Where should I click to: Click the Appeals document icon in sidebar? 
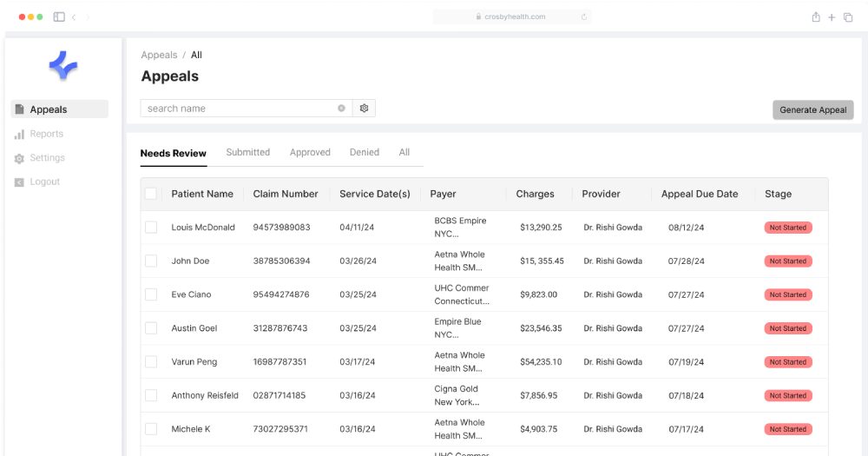(x=19, y=109)
